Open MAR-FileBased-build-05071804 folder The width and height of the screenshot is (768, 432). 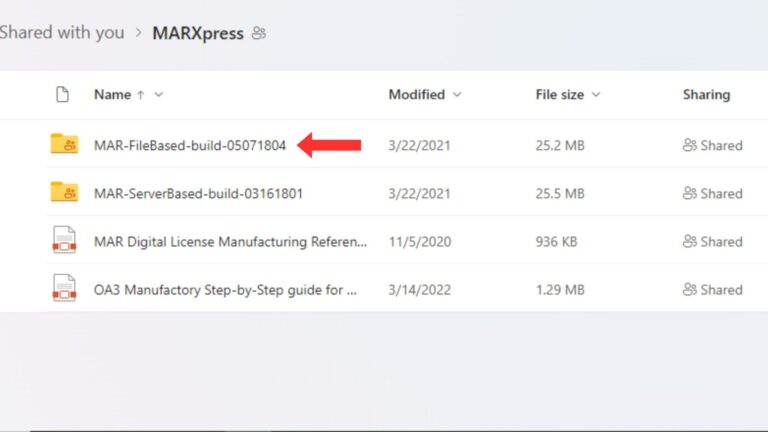click(190, 145)
